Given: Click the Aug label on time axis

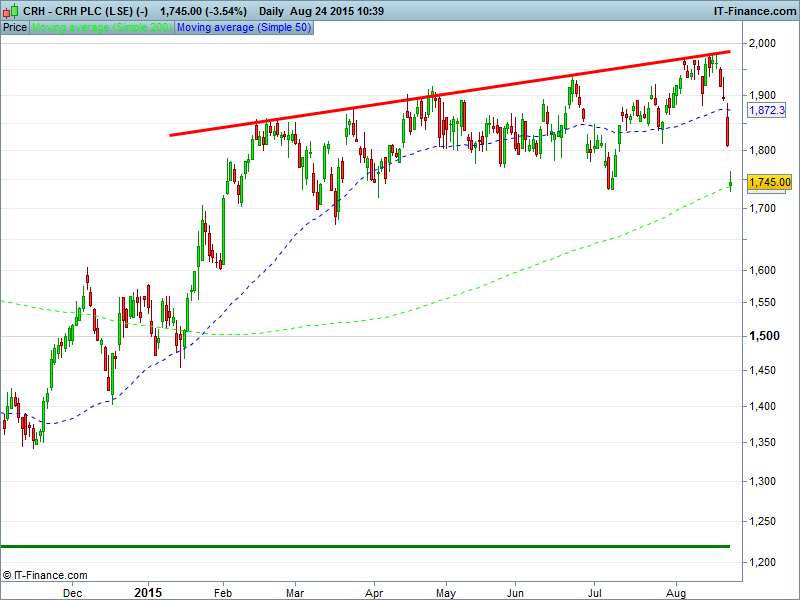Looking at the screenshot, I should coord(675,591).
